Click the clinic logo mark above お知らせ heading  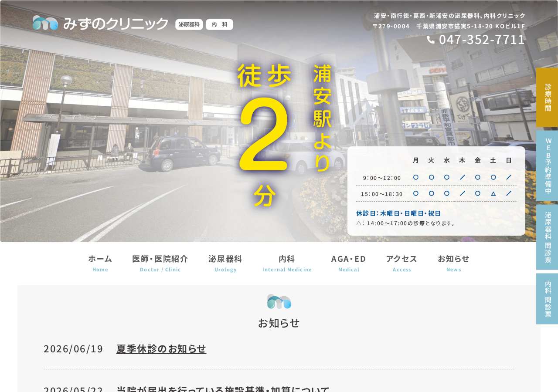279,301
